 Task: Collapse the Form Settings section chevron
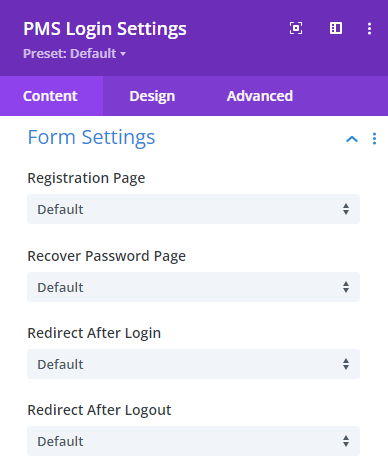(352, 139)
